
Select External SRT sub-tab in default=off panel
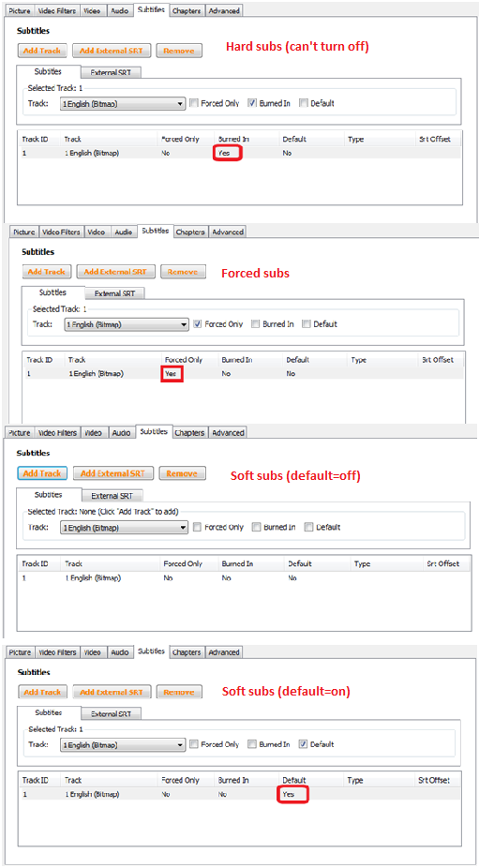(112, 496)
